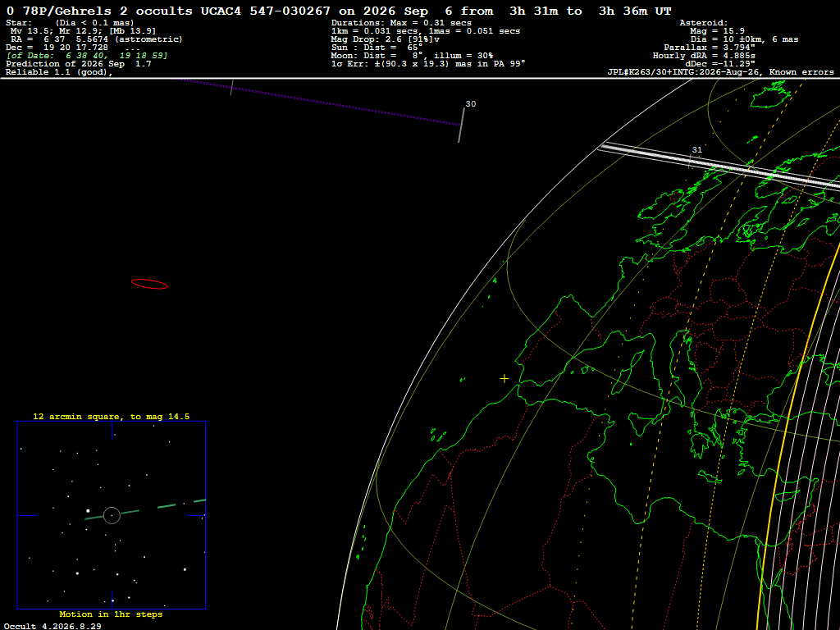
Task: Click the green of Date coordinates line
Action: click(87, 56)
